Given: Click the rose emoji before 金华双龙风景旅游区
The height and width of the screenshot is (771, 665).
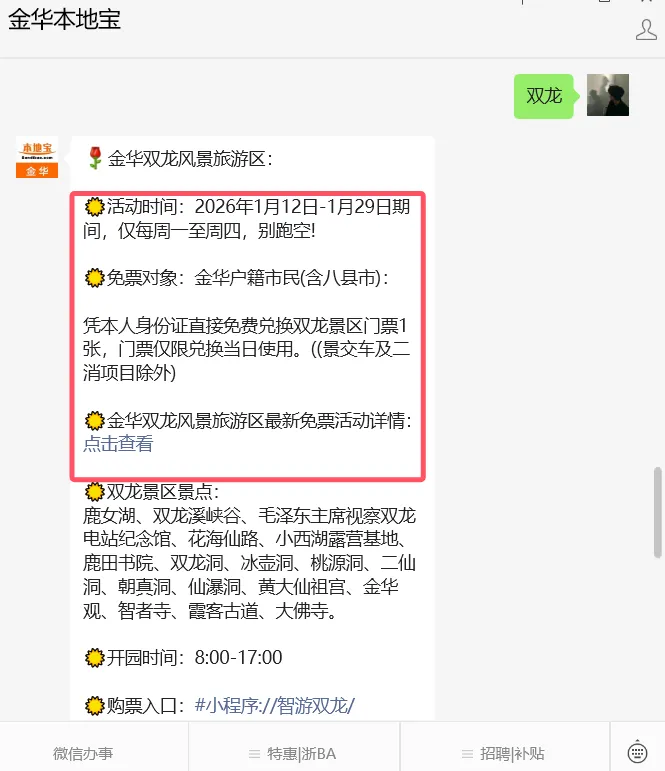Looking at the screenshot, I should click(x=95, y=158).
